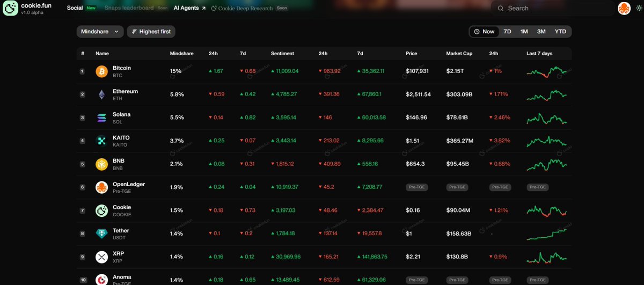644x285 pixels.
Task: Click Cookie's market cap $90.04M
Action: 459,210
